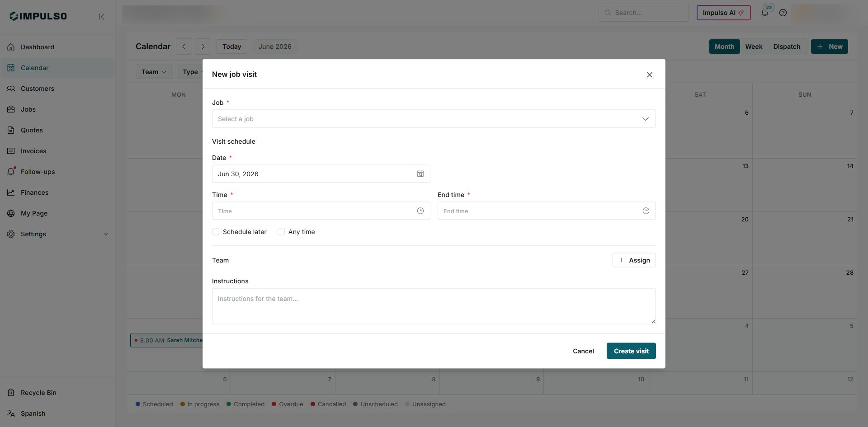Assign a team member with Assign button
This screenshot has width=868, height=427.
coord(634,260)
